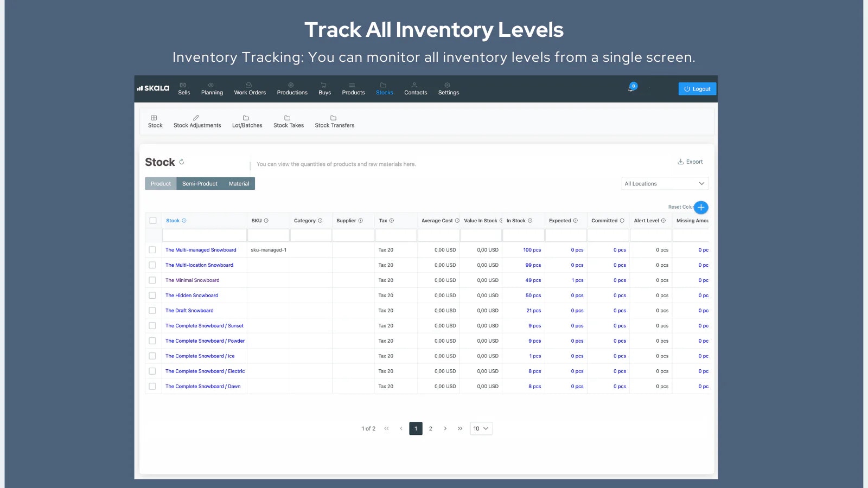
Task: Open Stock Transfers in the sub-navigation
Action: 335,121
